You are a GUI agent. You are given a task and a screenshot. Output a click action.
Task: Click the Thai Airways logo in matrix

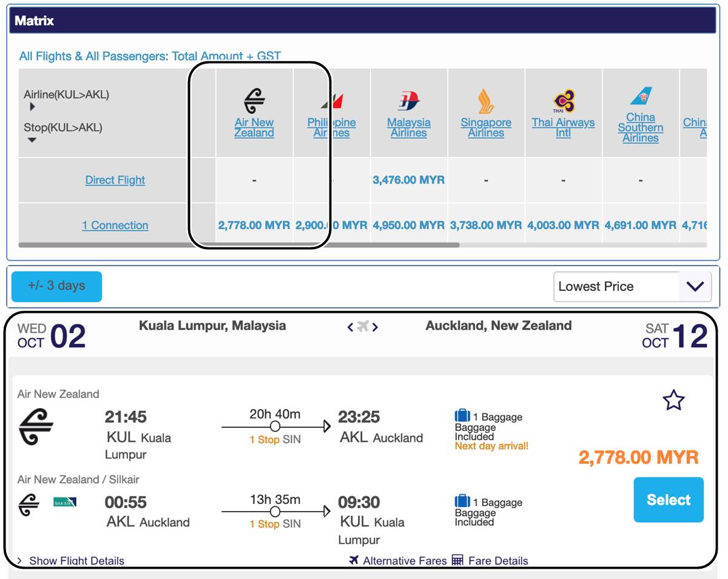[564, 101]
